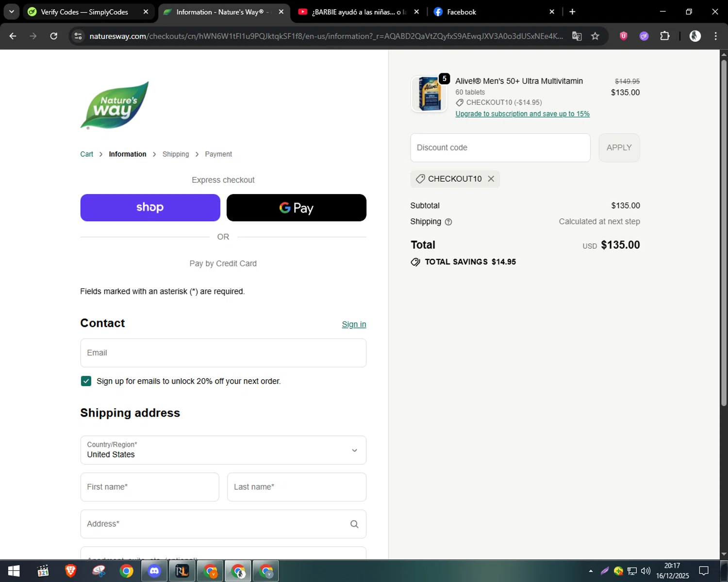Open Brave browser from taskbar
This screenshot has height=582, width=728.
pyautogui.click(x=71, y=571)
